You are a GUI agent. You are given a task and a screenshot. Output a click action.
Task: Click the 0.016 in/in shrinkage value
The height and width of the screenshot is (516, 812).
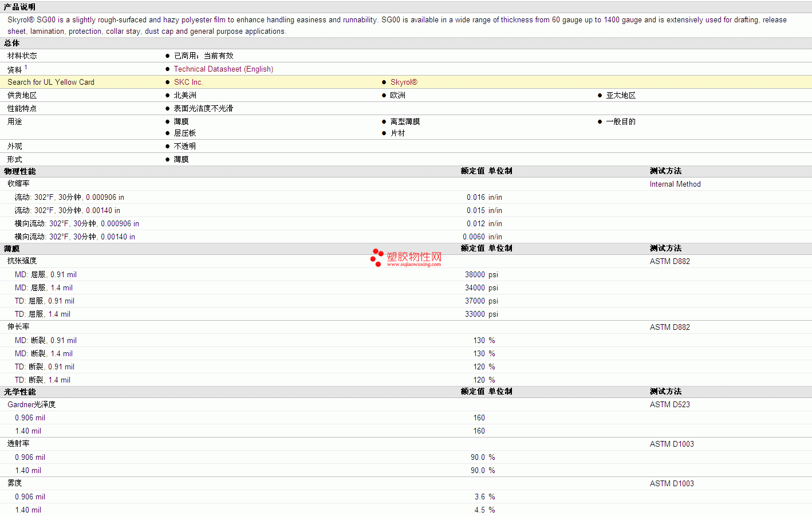[484, 197]
